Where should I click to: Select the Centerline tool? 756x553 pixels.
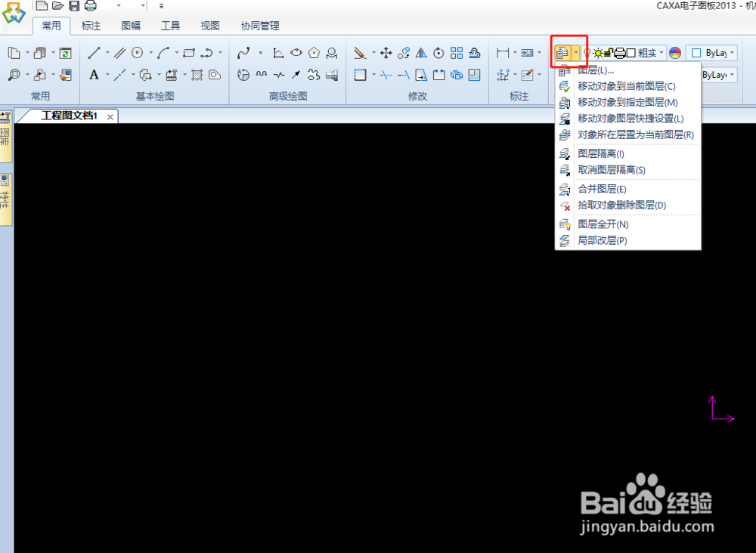point(119,75)
